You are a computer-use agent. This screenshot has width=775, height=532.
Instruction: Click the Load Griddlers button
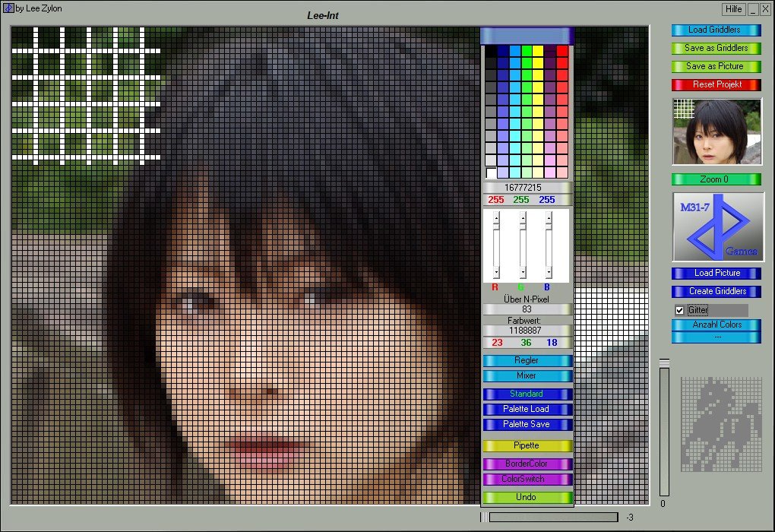point(715,30)
